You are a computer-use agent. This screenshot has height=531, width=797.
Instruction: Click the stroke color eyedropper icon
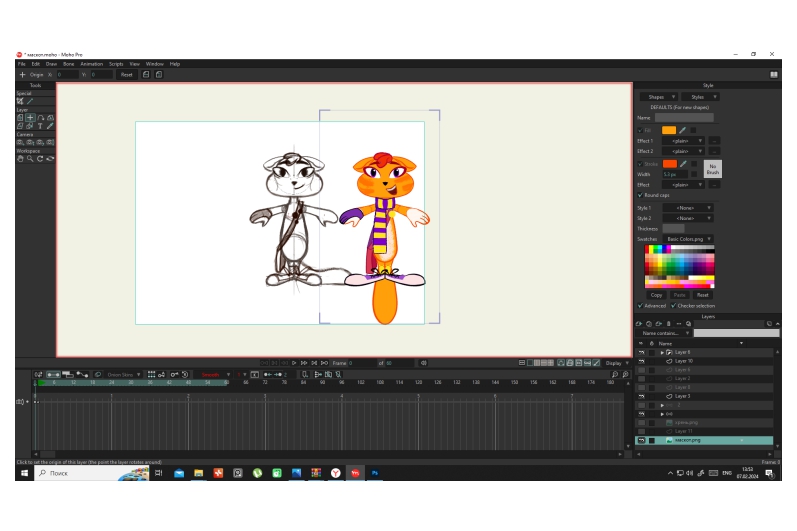tap(683, 164)
